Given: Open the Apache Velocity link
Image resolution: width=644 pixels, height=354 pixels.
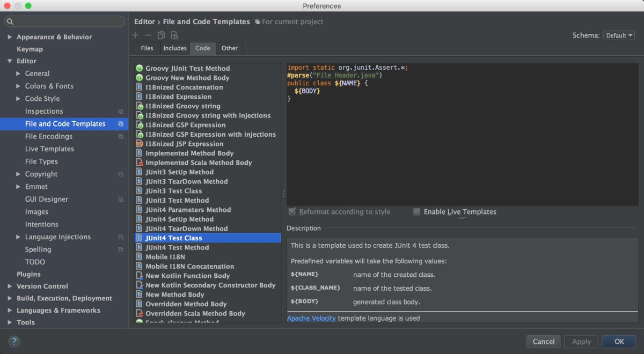Looking at the screenshot, I should pyautogui.click(x=311, y=318).
